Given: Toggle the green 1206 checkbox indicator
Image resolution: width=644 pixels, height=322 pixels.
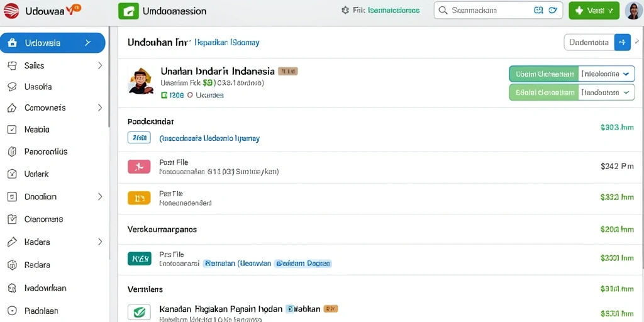Looking at the screenshot, I should (x=164, y=96).
